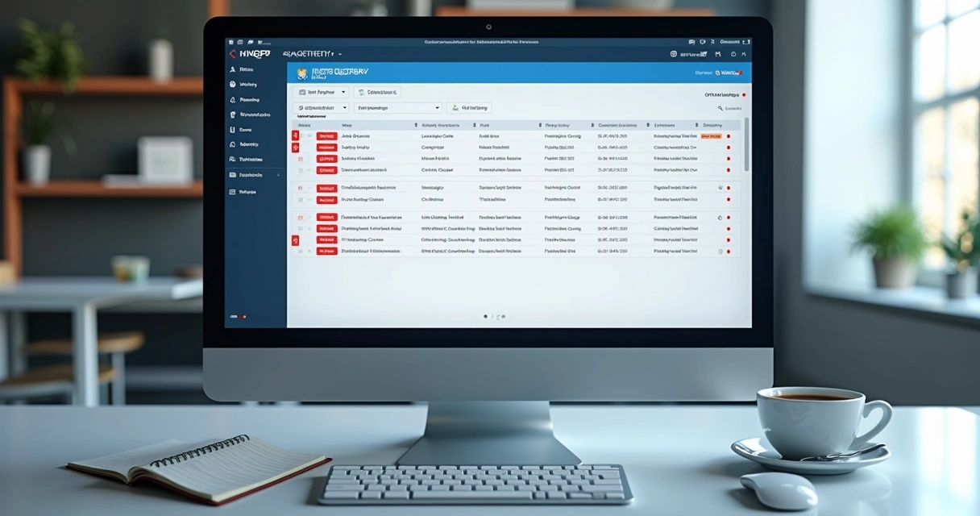The height and width of the screenshot is (516, 980).
Task: Select the person icon at the top of the sidebar
Action: 232,69
